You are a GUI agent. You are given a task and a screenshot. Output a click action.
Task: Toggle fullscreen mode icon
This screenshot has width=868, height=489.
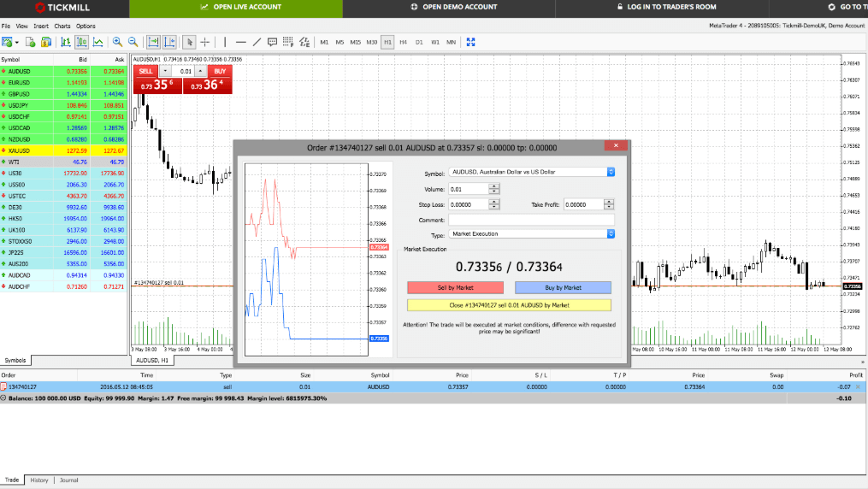pyautogui.click(x=470, y=42)
